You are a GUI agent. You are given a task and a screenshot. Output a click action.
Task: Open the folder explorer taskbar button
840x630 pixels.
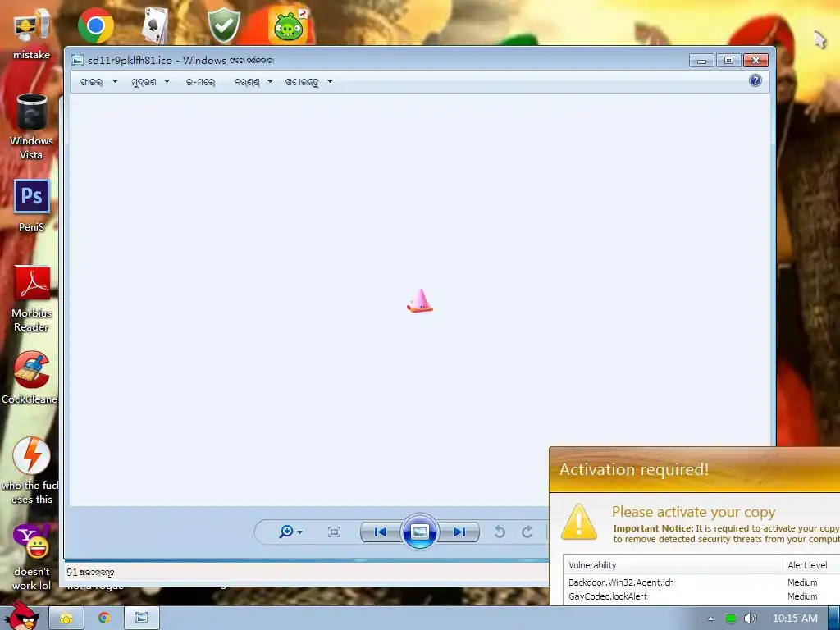[66, 619]
